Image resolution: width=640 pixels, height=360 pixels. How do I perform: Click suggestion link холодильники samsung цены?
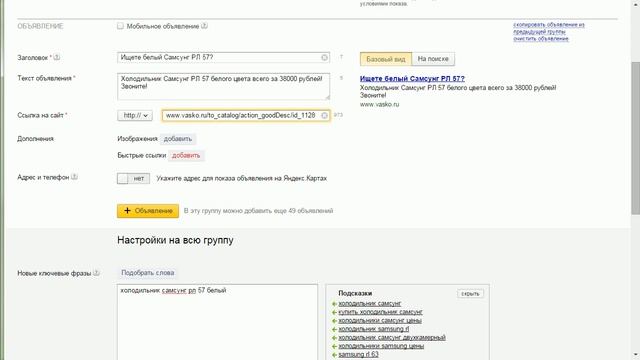381,346
